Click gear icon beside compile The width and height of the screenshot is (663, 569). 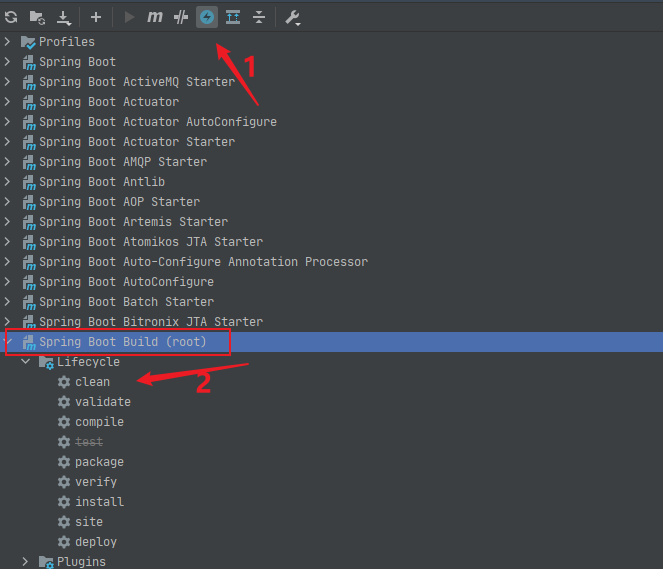click(x=64, y=422)
